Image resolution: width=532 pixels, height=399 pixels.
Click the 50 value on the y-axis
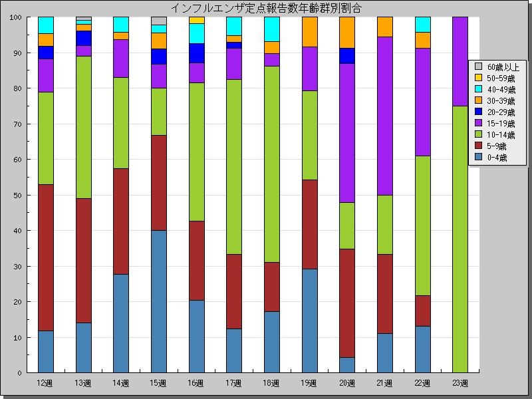coord(17,196)
